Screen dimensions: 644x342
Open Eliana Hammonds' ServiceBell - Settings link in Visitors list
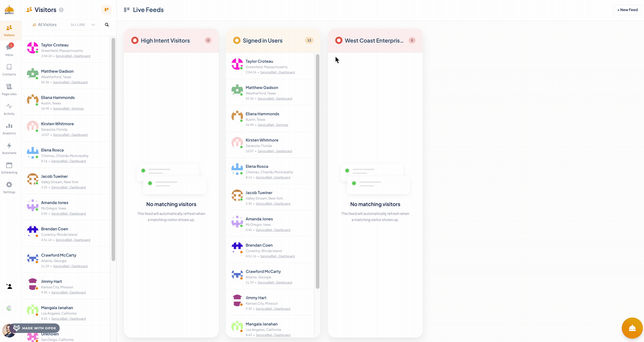click(68, 108)
